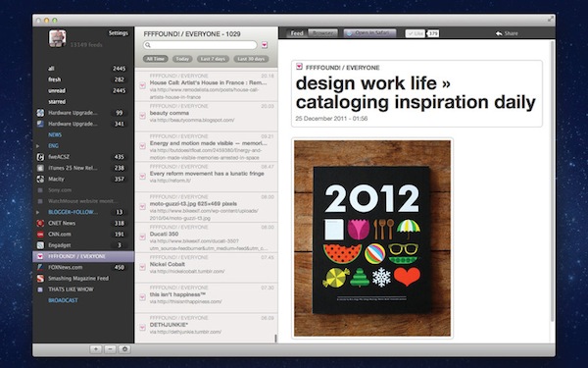Open the 'this isn't happiness' article
Screen dimensions: 588x368
[206, 297]
